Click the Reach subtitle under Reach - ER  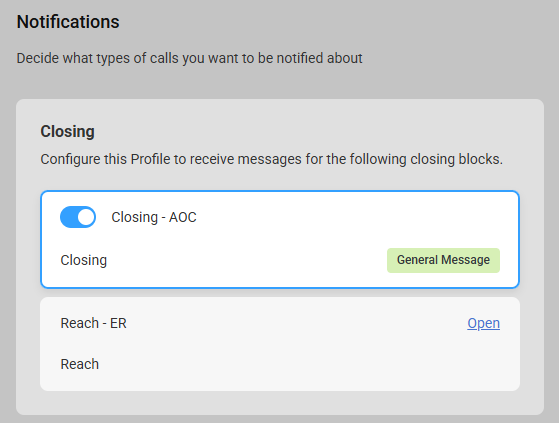click(80, 364)
